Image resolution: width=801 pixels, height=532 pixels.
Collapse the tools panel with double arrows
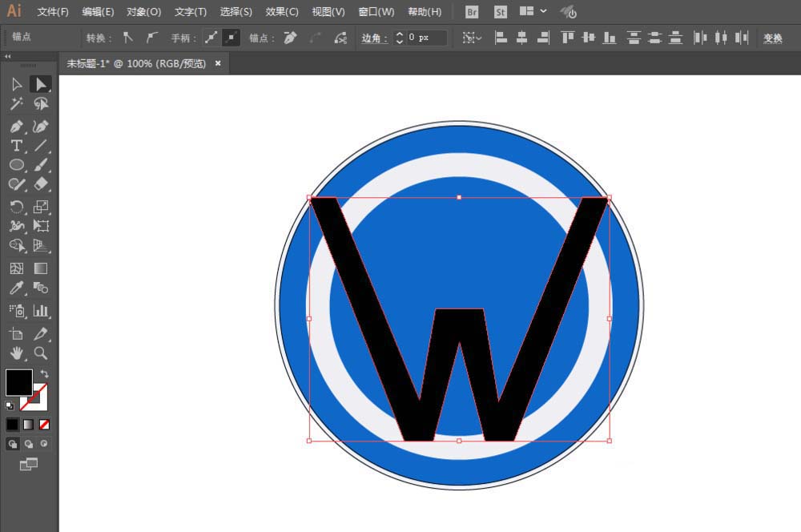click(x=8, y=57)
